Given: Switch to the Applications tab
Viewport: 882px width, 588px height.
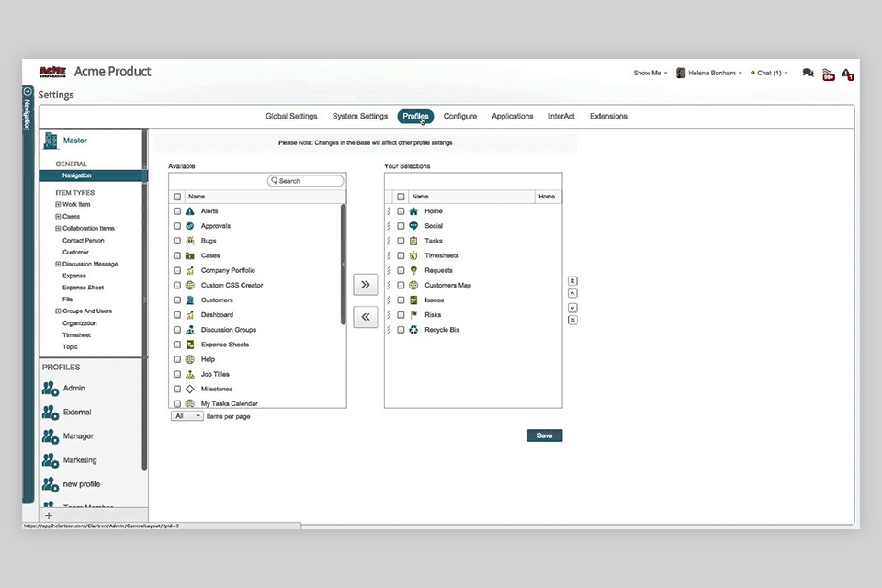Looking at the screenshot, I should (513, 116).
